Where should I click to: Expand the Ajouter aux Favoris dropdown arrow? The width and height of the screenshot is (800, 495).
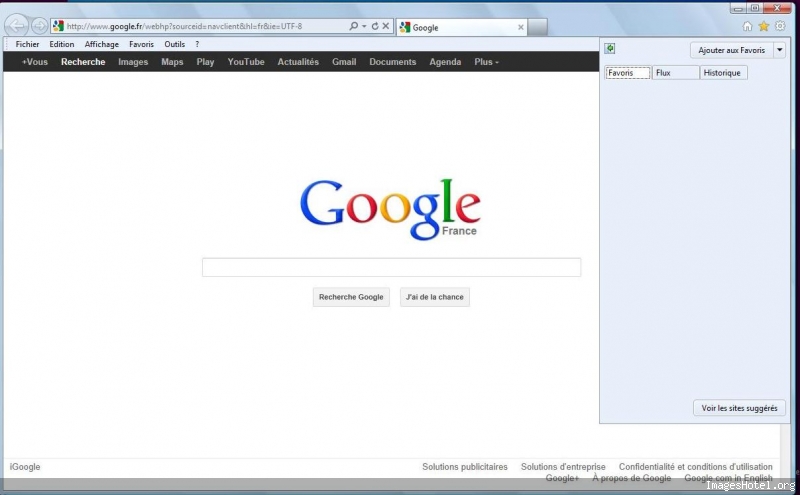[x=780, y=50]
